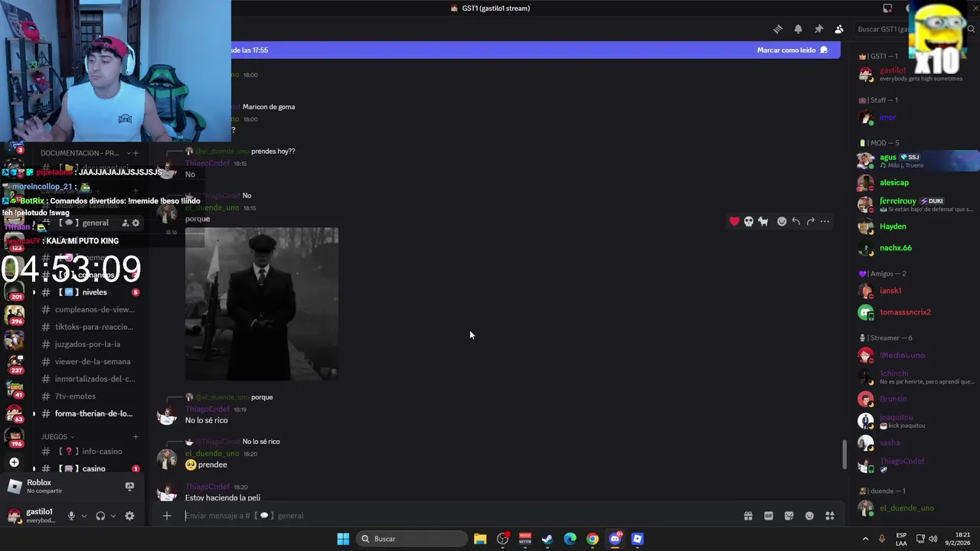Click the chat message scrollbar
This screenshot has width=980, height=551.
click(844, 455)
